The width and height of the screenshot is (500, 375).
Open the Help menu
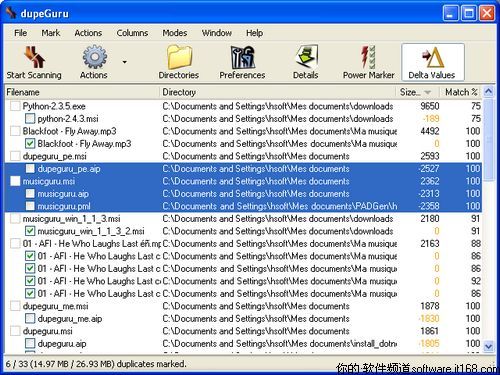pos(254,33)
